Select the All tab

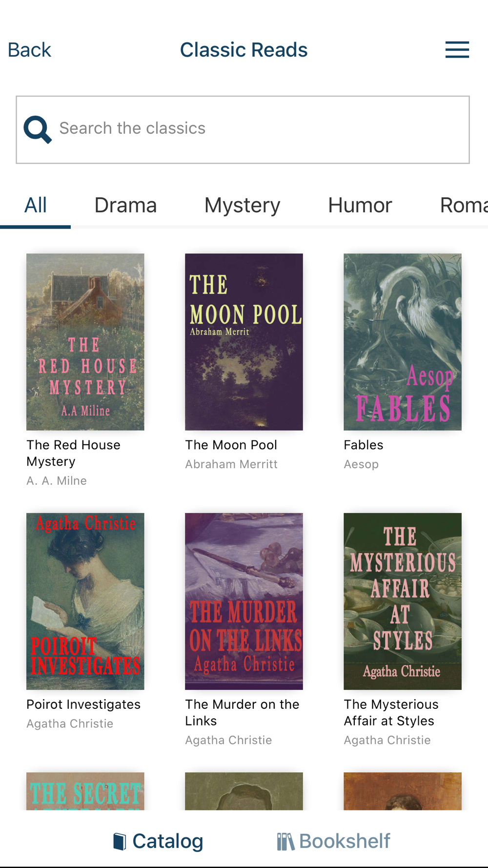[x=36, y=205]
